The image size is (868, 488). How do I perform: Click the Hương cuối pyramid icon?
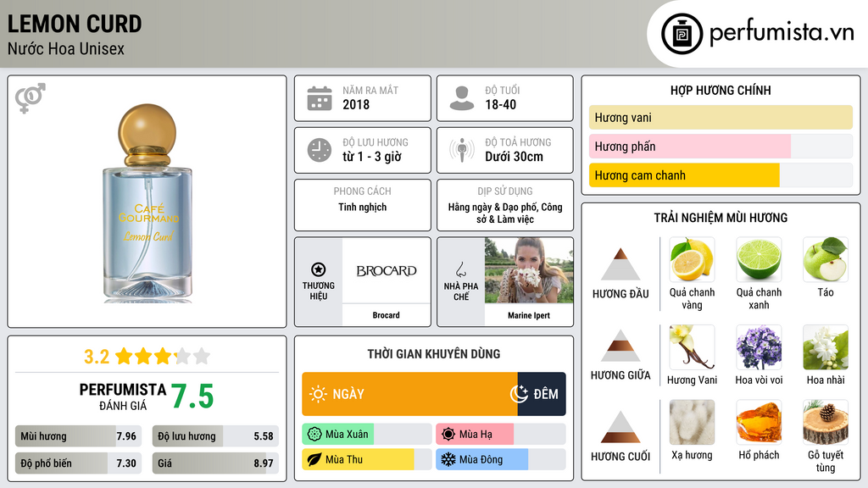click(620, 427)
